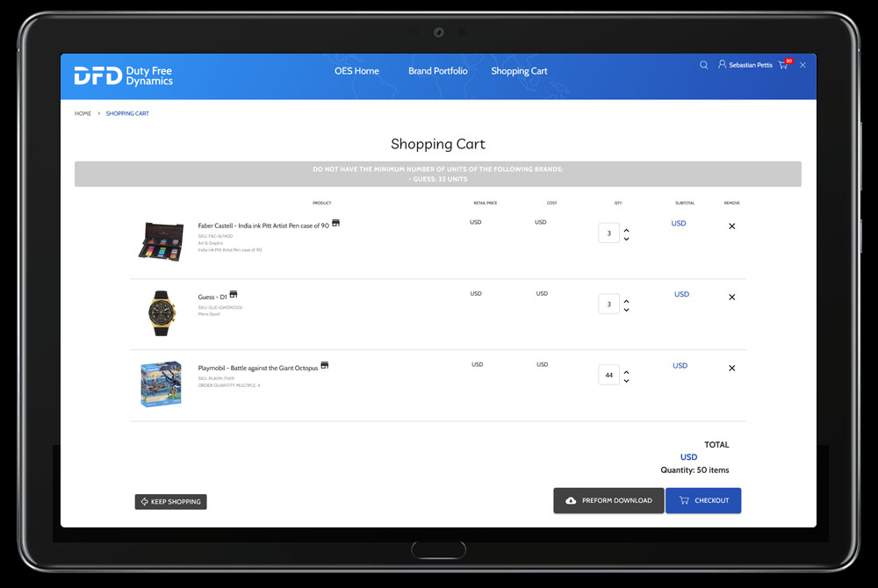
Task: Select the Shopping Cart menu item
Action: click(519, 71)
